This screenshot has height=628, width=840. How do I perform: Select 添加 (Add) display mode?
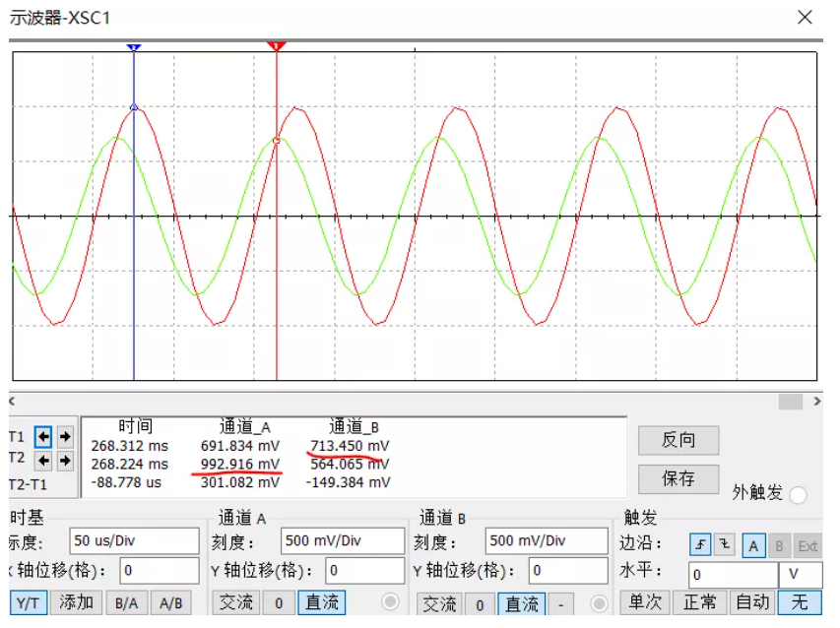(76, 602)
